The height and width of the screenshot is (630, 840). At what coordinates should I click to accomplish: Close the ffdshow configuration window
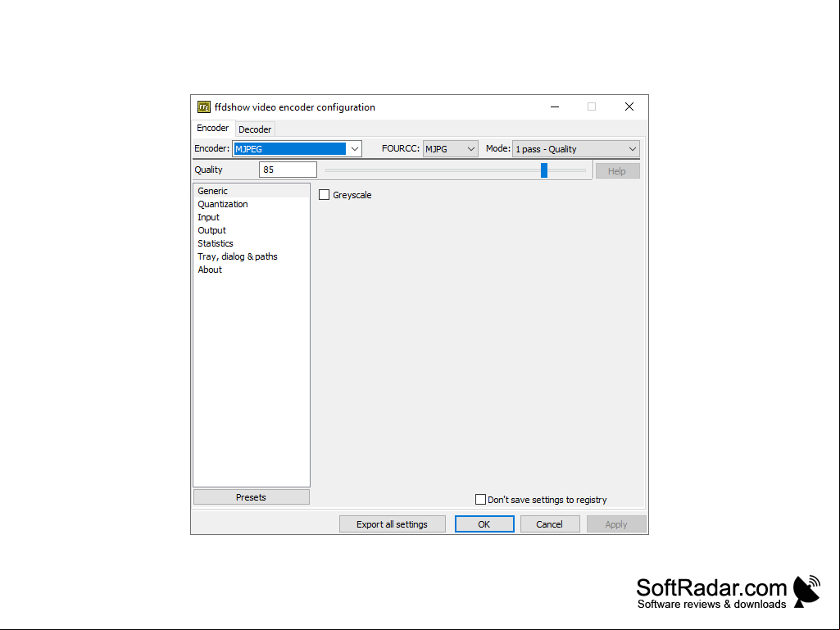[629, 107]
